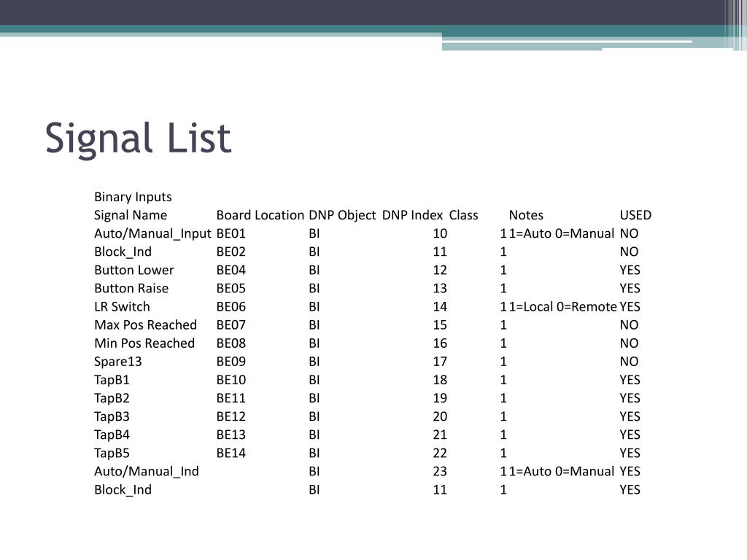Viewport: 747px width, 560px height.
Task: Click board location 'BE09'
Action: [x=231, y=362]
